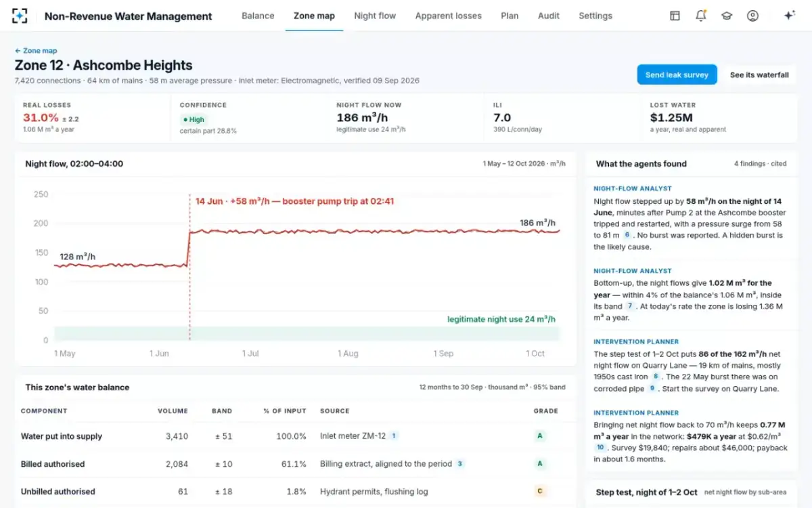Go to the Night flow tab
Image resolution: width=812 pixels, height=508 pixels.
point(375,16)
